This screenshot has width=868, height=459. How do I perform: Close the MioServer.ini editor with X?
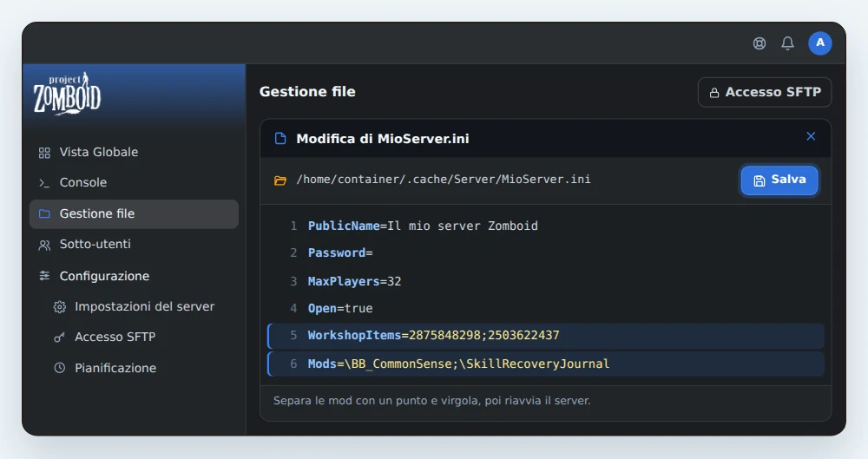coord(811,136)
